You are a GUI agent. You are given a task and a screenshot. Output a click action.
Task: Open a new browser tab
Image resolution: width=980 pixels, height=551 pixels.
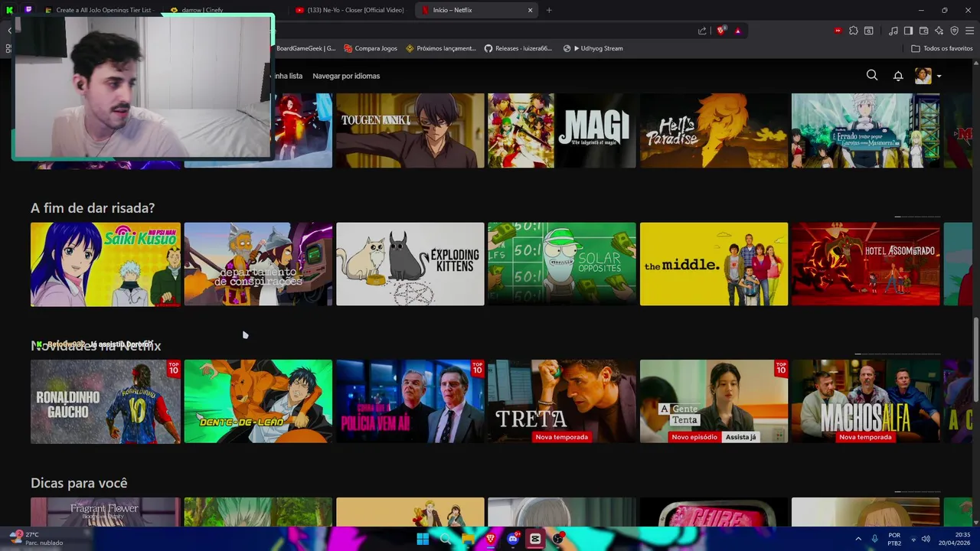(x=549, y=10)
